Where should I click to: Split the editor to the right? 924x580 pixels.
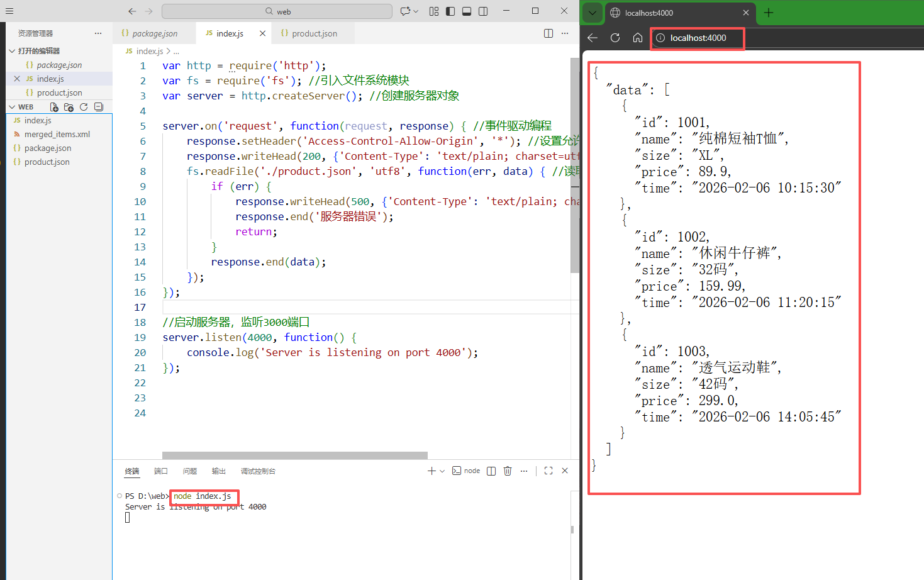point(548,33)
